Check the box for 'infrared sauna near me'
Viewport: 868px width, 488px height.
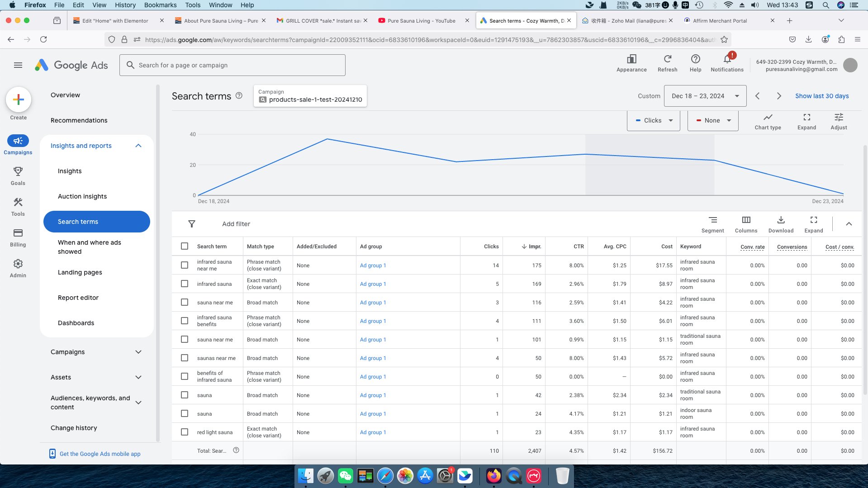click(x=185, y=265)
